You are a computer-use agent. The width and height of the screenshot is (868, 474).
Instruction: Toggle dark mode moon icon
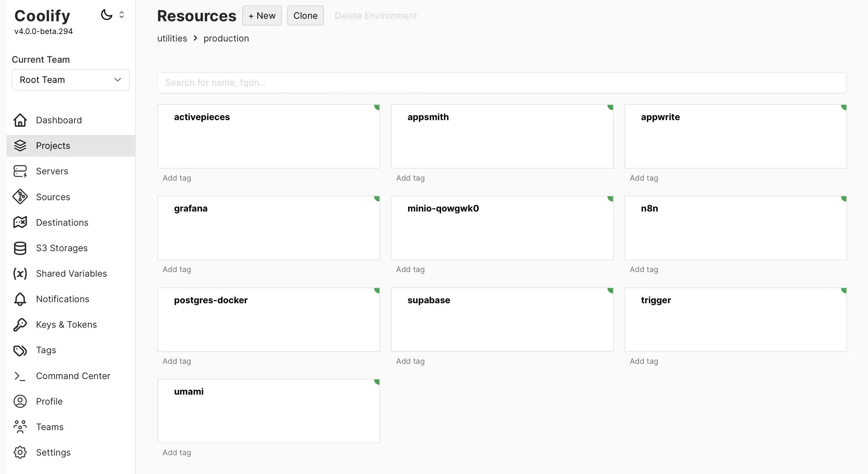[x=106, y=15]
